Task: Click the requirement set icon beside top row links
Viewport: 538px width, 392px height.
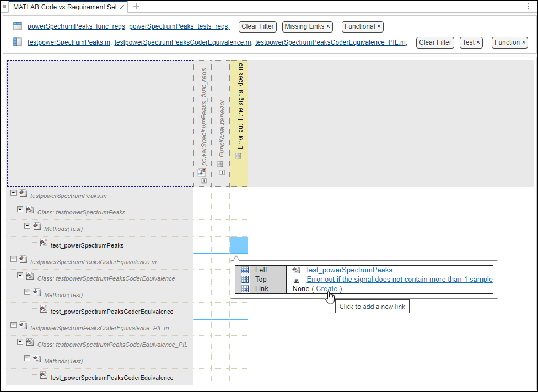Action: click(17, 26)
